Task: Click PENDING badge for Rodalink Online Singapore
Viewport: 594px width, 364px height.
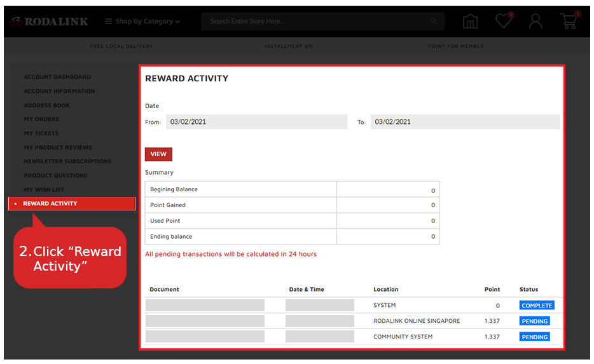Action: [x=534, y=321]
